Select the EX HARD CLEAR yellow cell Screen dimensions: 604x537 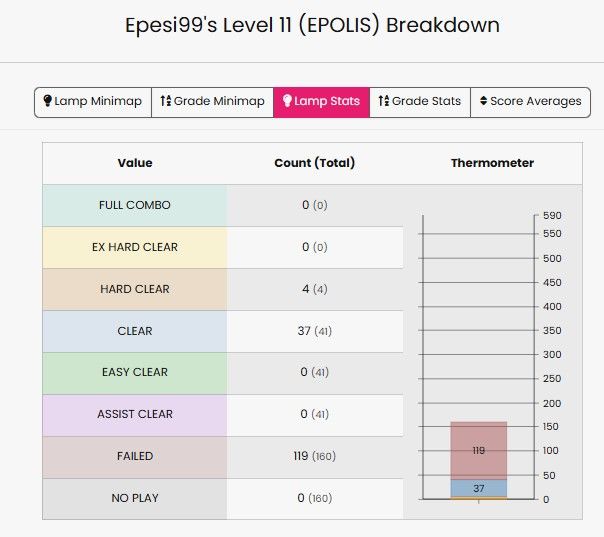[x=135, y=247]
